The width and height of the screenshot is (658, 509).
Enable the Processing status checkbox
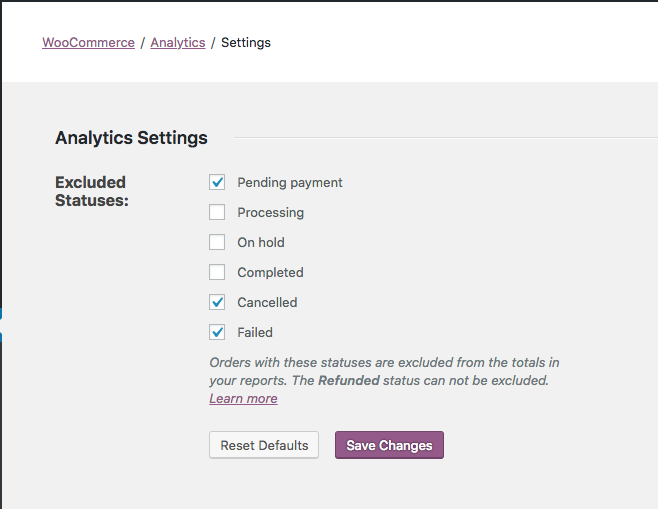(x=217, y=212)
